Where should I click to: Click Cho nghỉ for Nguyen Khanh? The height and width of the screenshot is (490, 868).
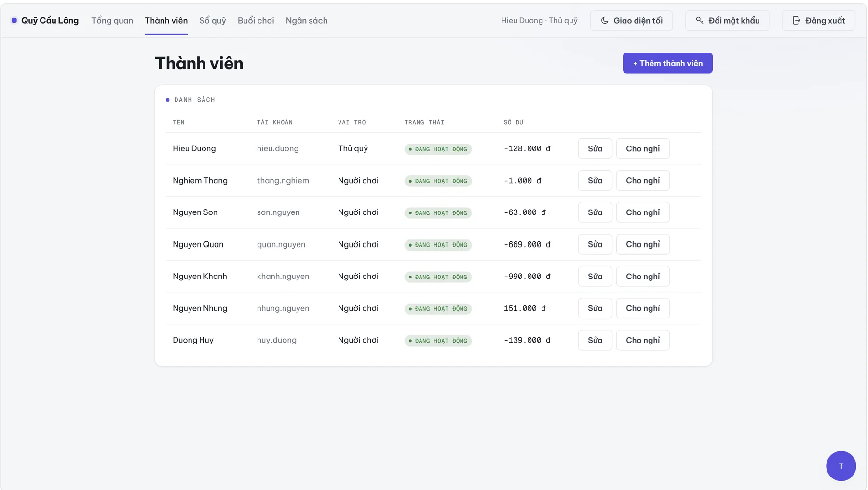(643, 276)
